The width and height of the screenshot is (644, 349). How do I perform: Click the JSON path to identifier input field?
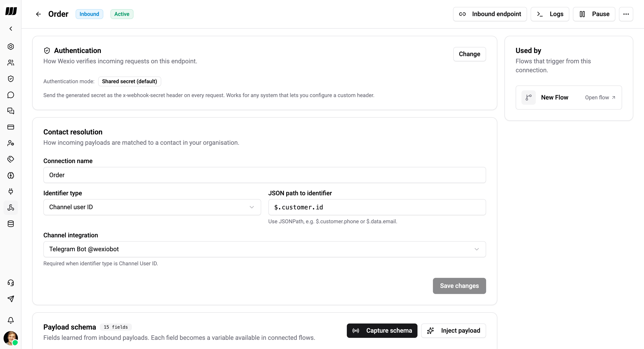377,207
